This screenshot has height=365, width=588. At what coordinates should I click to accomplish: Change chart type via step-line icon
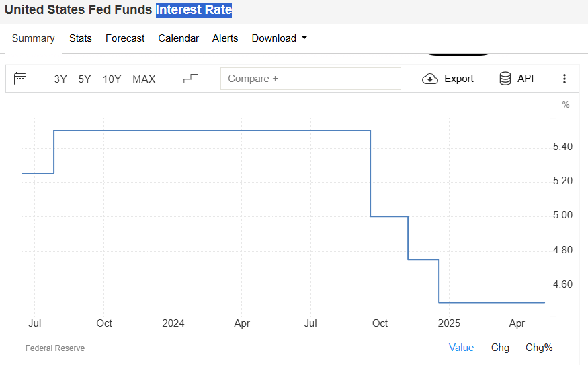click(191, 79)
